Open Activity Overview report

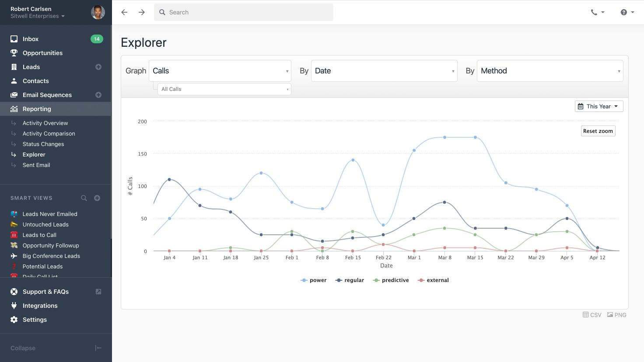(x=45, y=123)
